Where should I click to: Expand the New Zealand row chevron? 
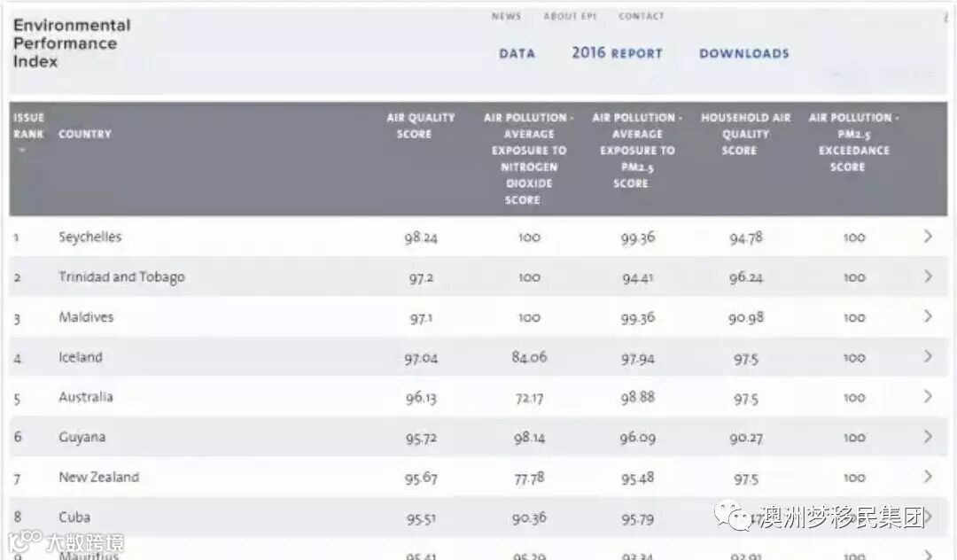tap(928, 477)
